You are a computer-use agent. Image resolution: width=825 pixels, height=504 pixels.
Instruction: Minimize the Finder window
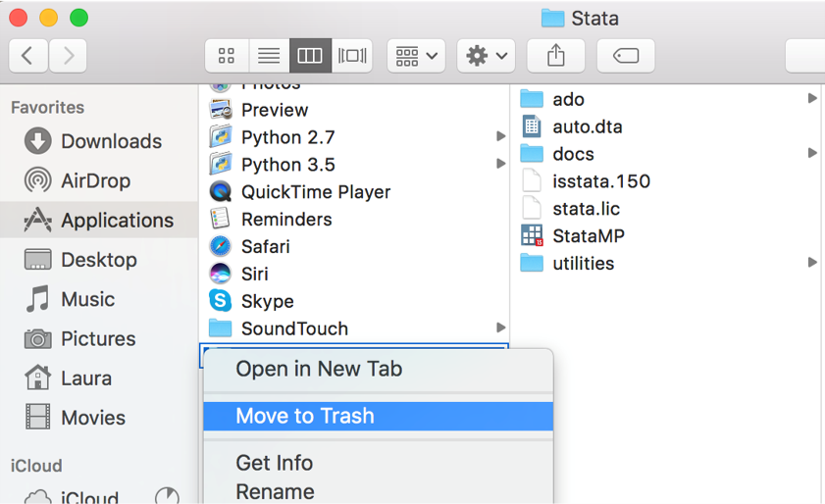pos(49,18)
